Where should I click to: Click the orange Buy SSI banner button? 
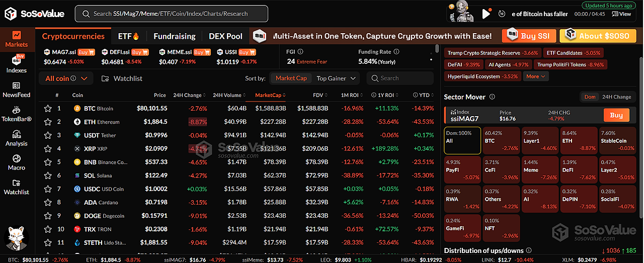click(x=529, y=36)
